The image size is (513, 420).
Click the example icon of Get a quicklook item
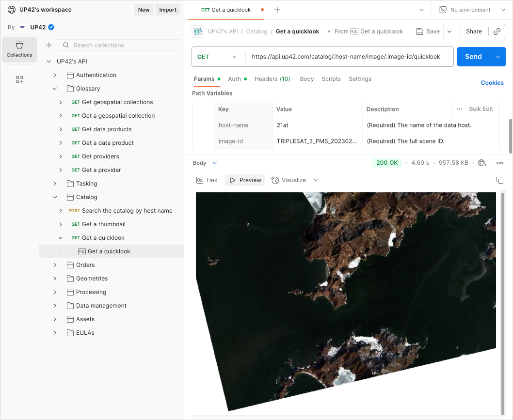tap(82, 251)
